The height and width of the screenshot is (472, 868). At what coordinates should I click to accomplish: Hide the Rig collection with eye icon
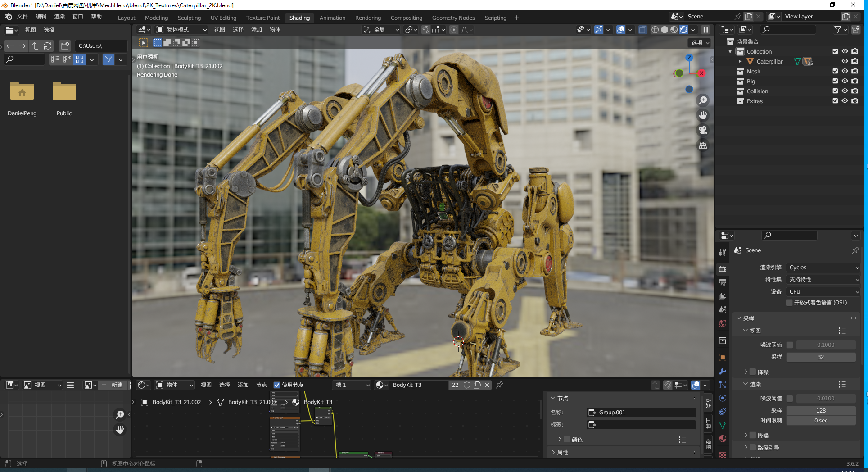tap(845, 81)
